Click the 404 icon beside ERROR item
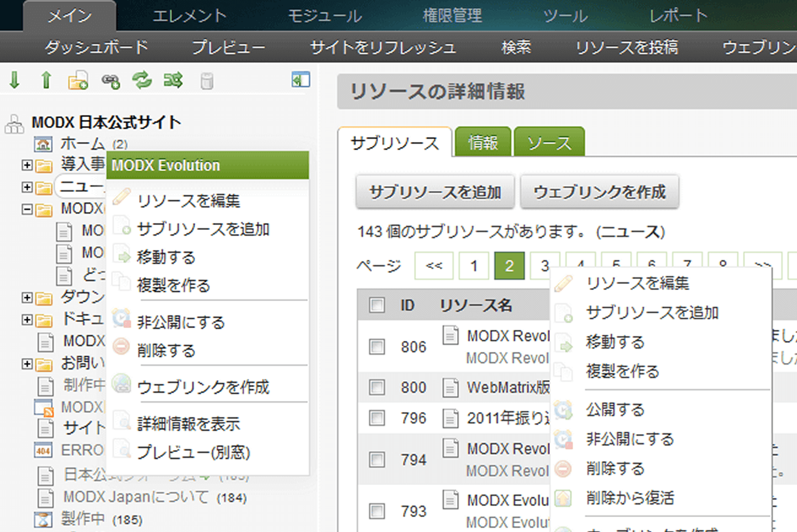797x532 pixels. coord(43,450)
